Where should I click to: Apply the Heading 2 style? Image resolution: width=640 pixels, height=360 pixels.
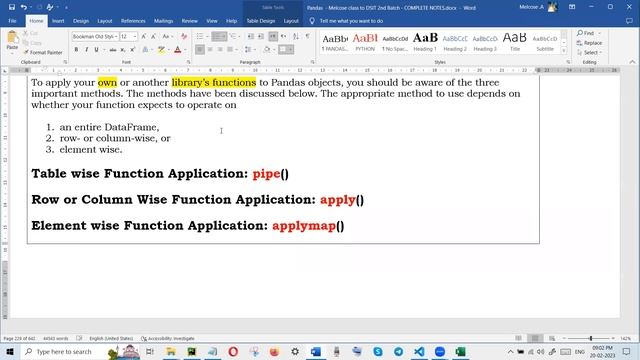(455, 42)
